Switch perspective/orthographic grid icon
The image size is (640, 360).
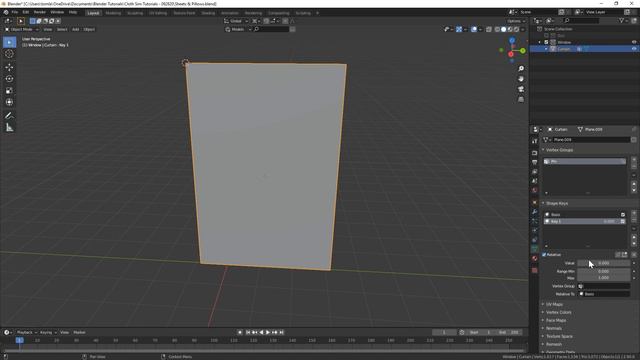click(521, 99)
